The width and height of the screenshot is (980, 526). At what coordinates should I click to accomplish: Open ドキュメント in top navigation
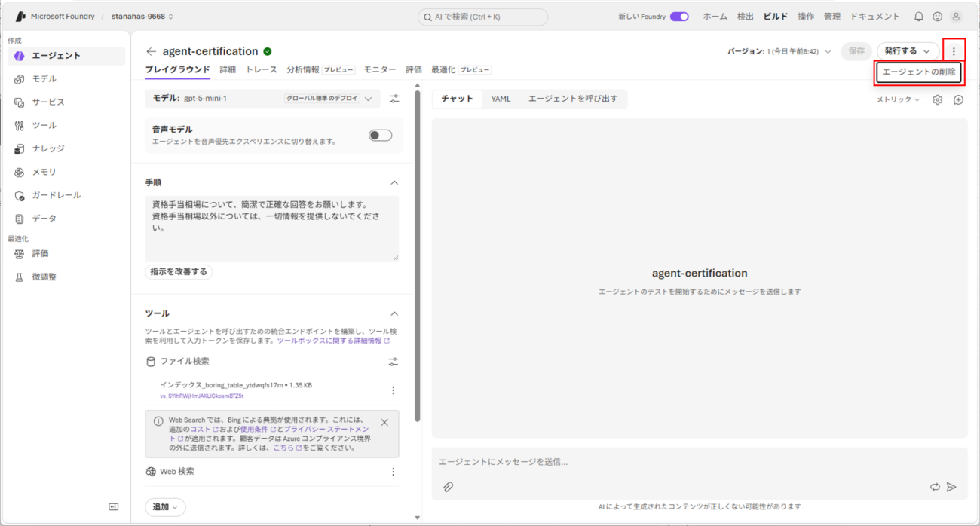(x=875, y=17)
